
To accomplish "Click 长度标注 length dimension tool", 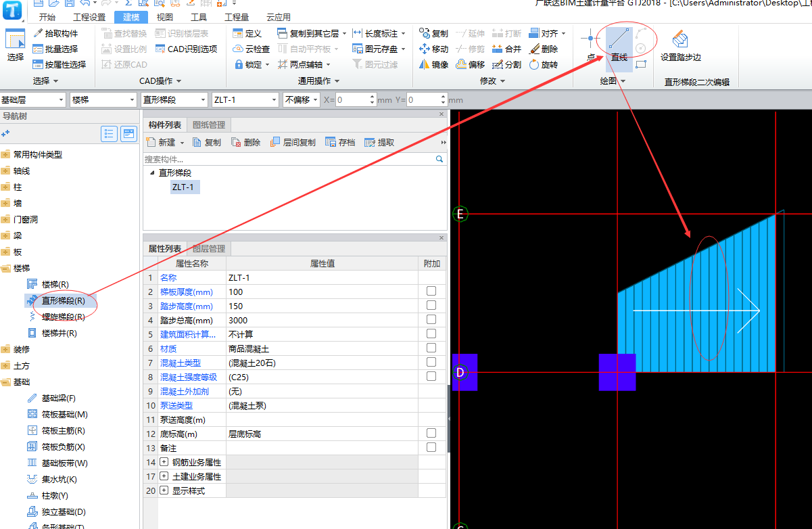I will click(x=379, y=33).
